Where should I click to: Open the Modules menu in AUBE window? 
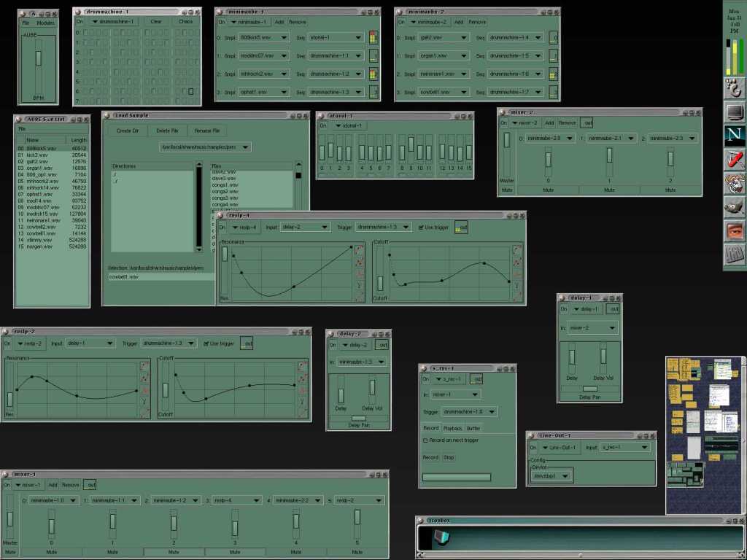pos(45,23)
